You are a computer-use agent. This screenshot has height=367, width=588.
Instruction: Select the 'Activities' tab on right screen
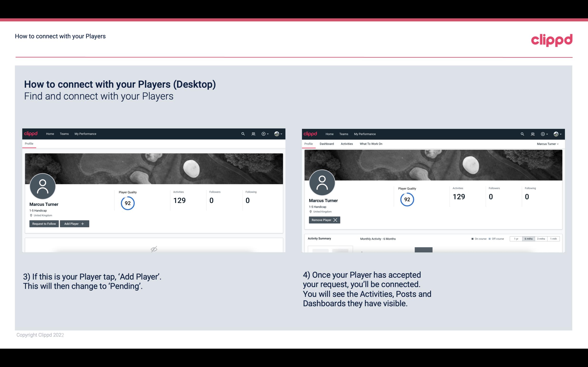(x=347, y=144)
